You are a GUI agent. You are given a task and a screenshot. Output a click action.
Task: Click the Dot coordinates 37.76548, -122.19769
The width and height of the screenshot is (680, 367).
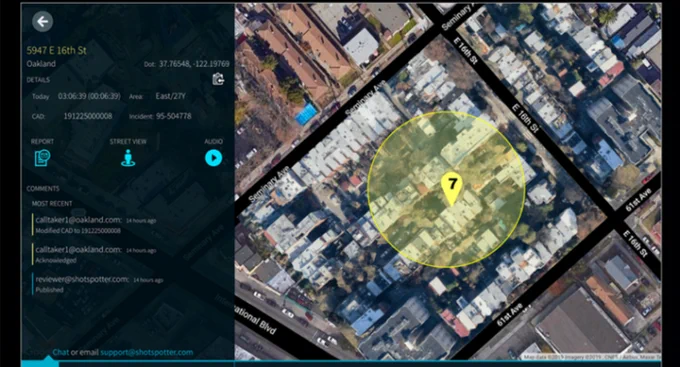pyautogui.click(x=194, y=64)
